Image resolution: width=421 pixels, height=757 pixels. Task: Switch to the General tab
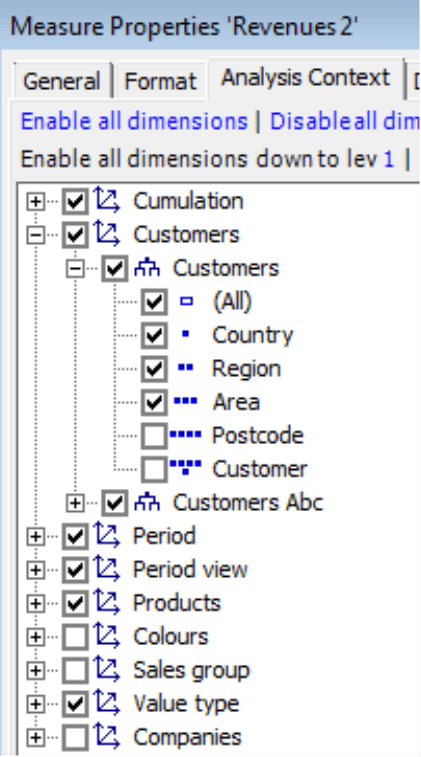pyautogui.click(x=62, y=81)
